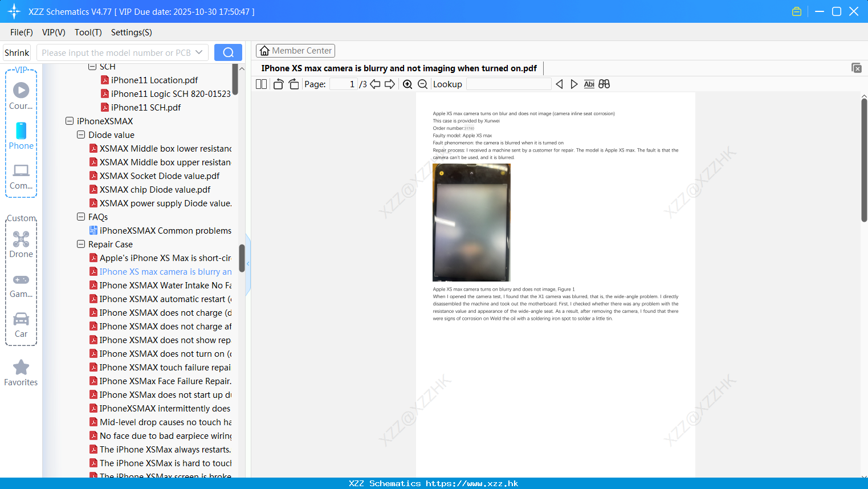The width and height of the screenshot is (868, 489).
Task: Open iPhone11 Location.pdf
Action: (149, 80)
